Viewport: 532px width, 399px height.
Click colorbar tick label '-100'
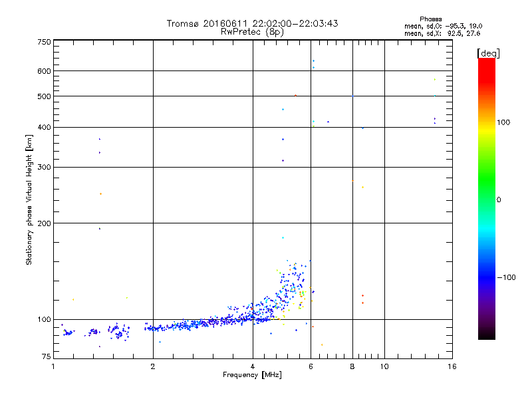[x=506, y=277]
